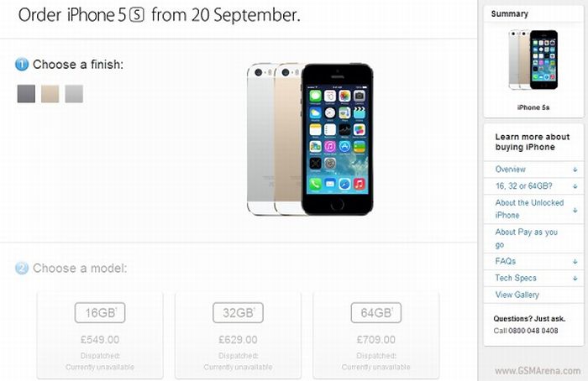
Task: Open About Pay as you go link
Action: pos(526,238)
